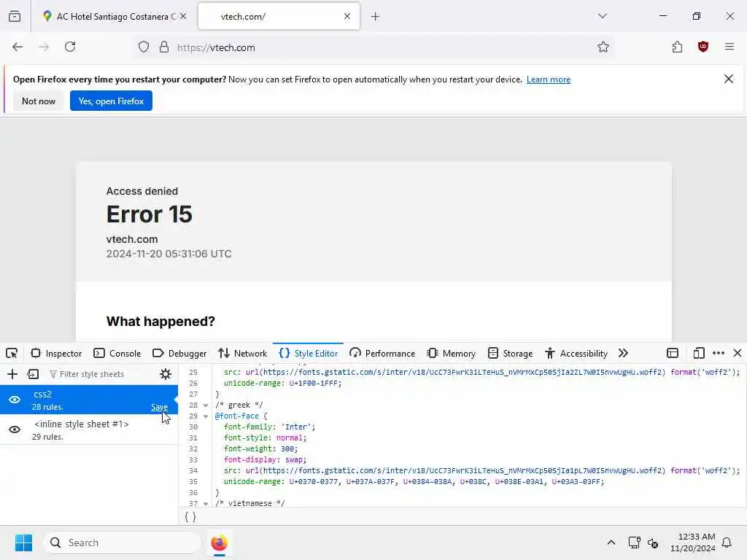Select the Performance tab

point(382,354)
